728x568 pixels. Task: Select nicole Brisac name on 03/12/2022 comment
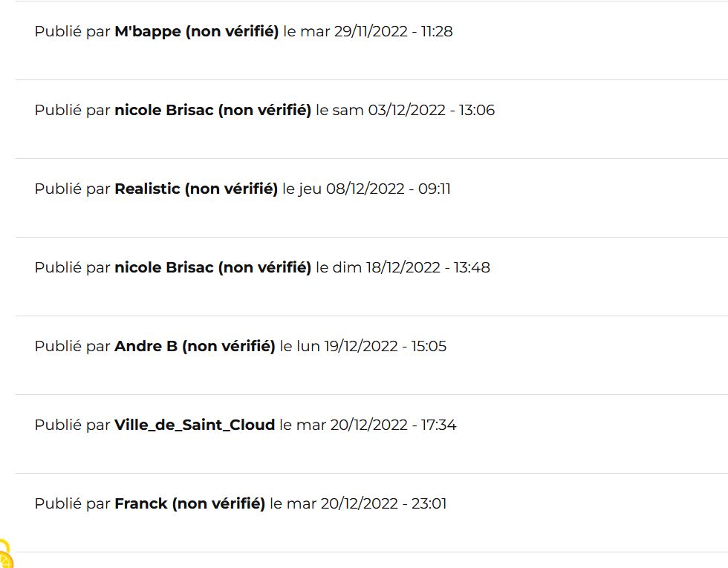tap(164, 110)
